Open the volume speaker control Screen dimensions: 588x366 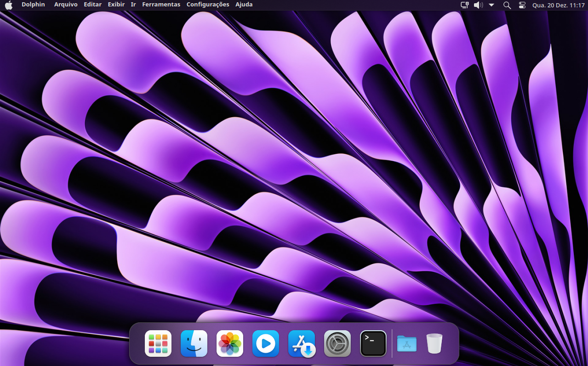(478, 5)
